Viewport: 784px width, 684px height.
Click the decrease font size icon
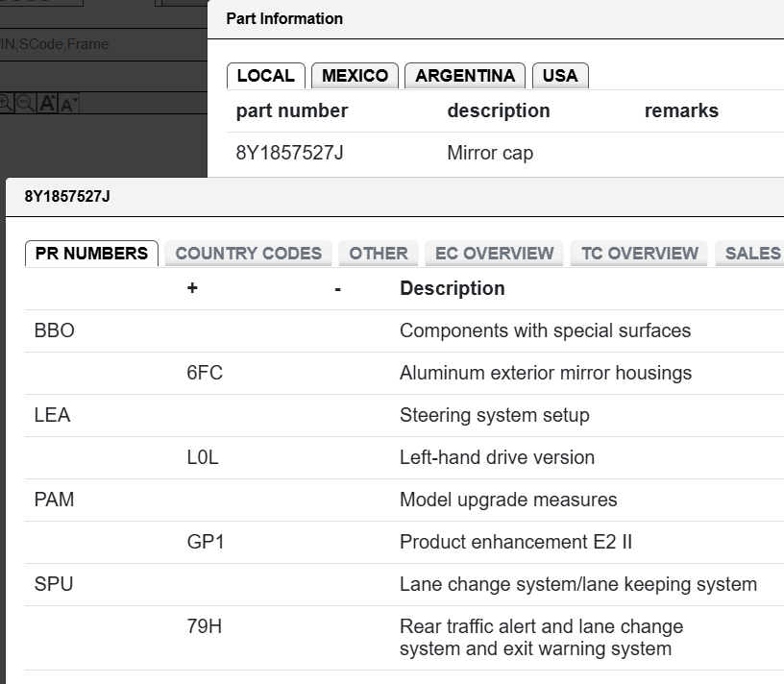pos(68,103)
